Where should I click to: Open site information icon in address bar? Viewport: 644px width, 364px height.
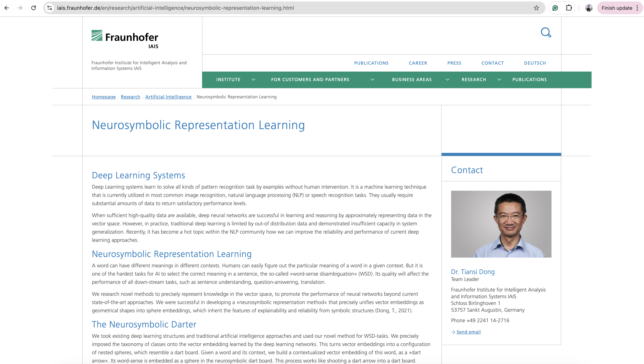tap(50, 8)
